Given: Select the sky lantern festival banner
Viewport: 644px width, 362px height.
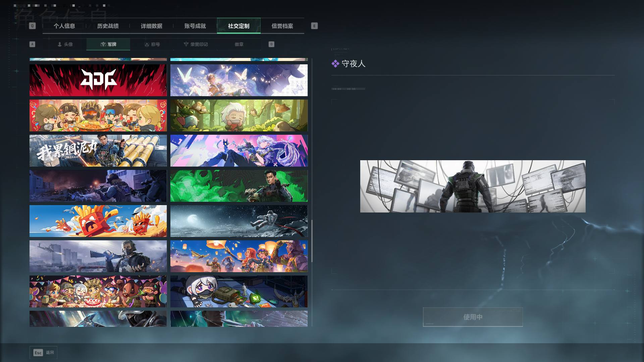Looking at the screenshot, I should pyautogui.click(x=239, y=256).
